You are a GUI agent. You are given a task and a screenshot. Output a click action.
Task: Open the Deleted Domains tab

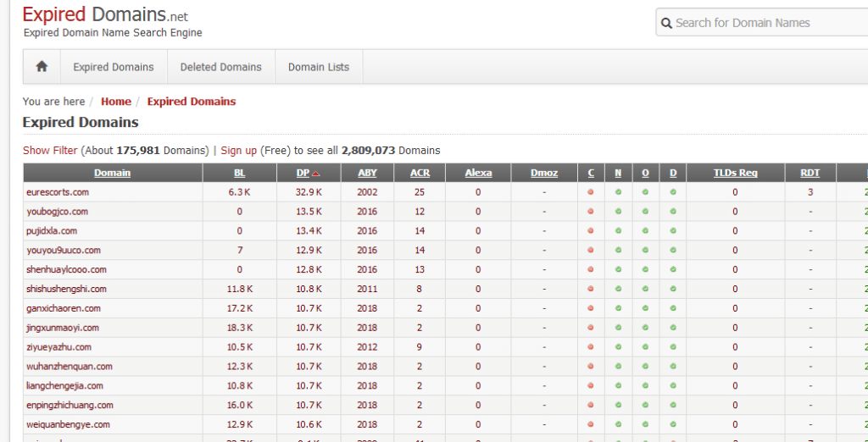click(221, 67)
